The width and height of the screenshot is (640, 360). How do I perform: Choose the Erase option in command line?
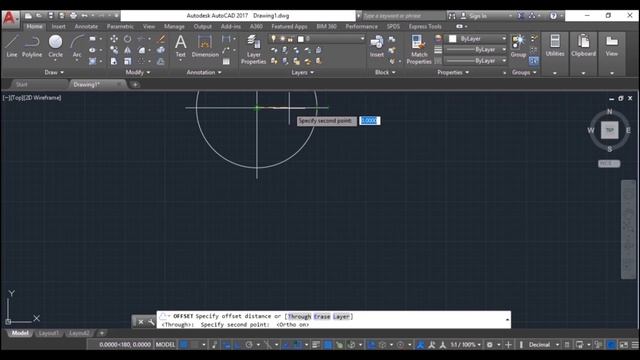pyautogui.click(x=322, y=316)
